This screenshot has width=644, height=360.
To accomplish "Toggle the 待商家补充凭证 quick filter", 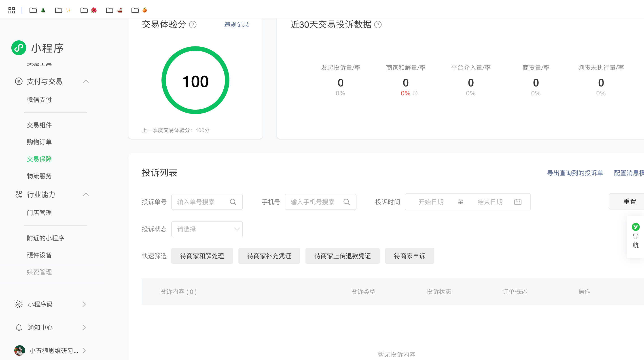I will click(x=269, y=256).
